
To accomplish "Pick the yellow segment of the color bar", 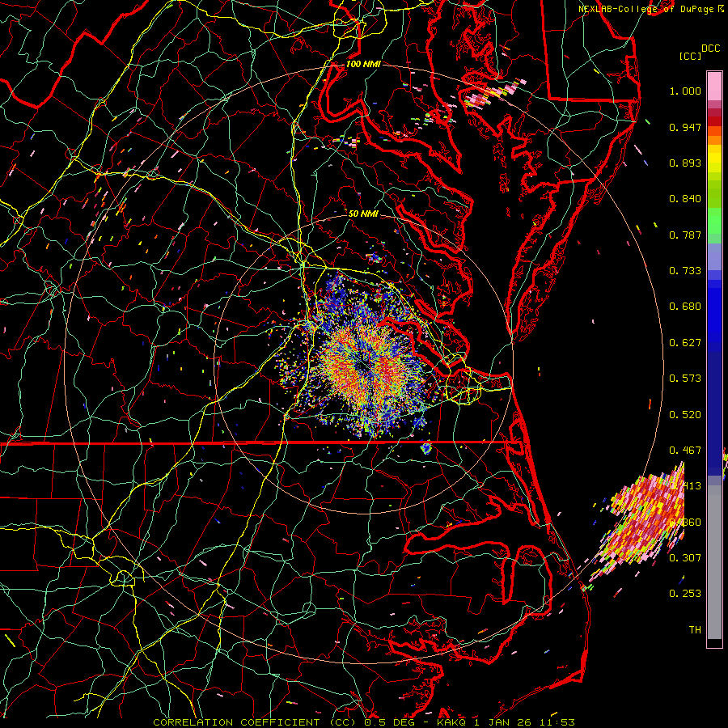I will (714, 159).
